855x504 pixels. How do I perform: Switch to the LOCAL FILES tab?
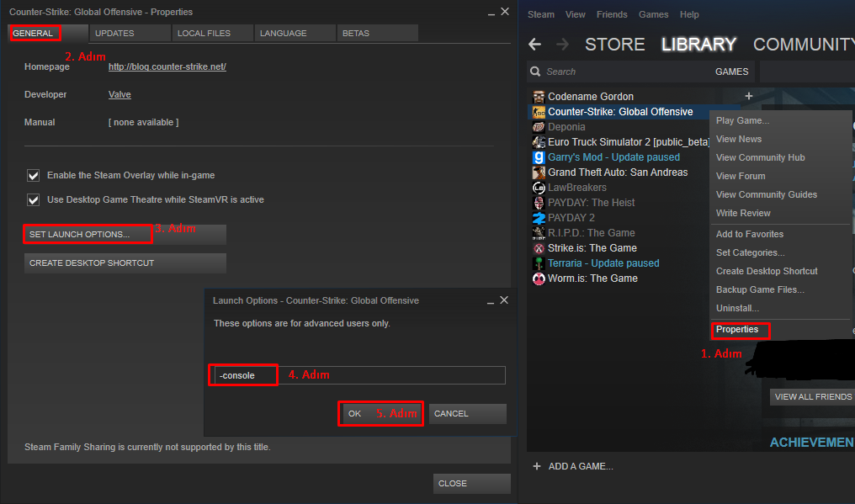point(213,34)
